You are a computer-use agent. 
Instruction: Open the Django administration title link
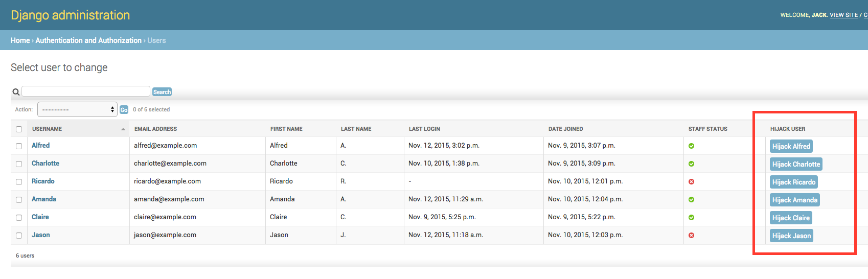(x=70, y=15)
